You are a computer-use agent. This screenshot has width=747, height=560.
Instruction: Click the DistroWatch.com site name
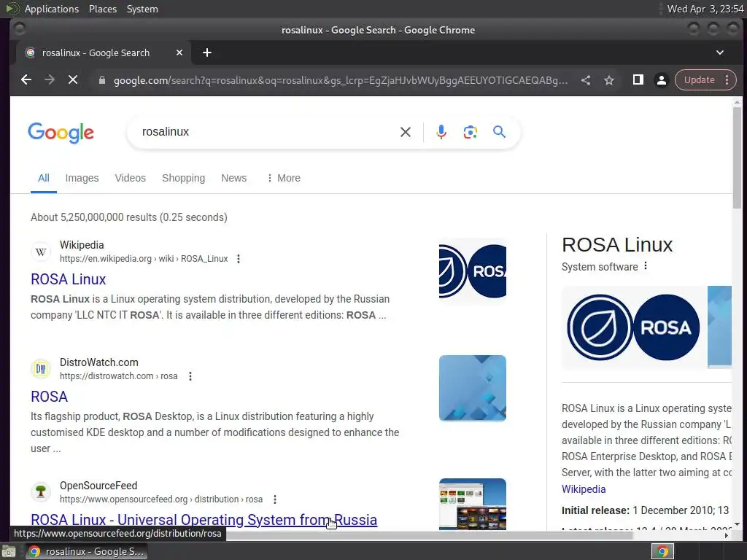(x=99, y=362)
